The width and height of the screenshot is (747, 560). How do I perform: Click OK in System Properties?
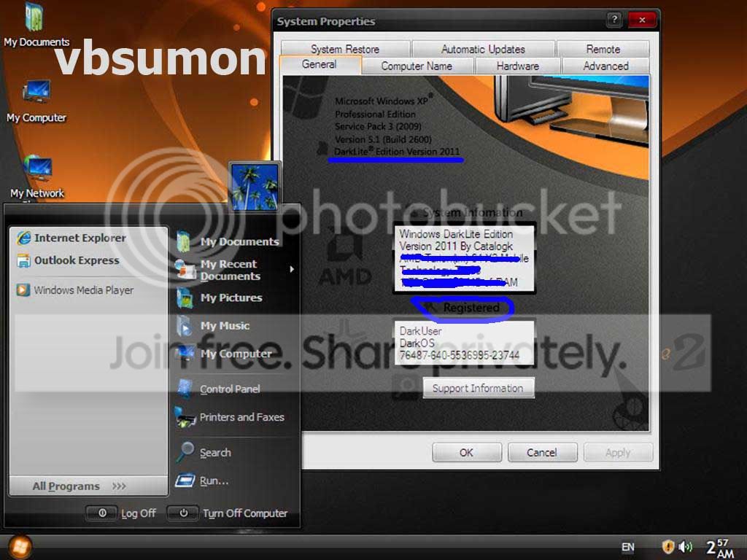466,452
